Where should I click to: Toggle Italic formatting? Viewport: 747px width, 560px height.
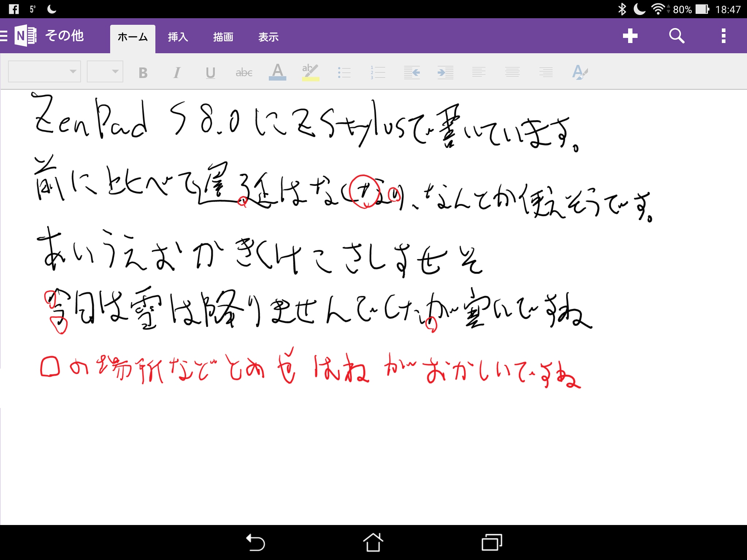click(x=177, y=73)
